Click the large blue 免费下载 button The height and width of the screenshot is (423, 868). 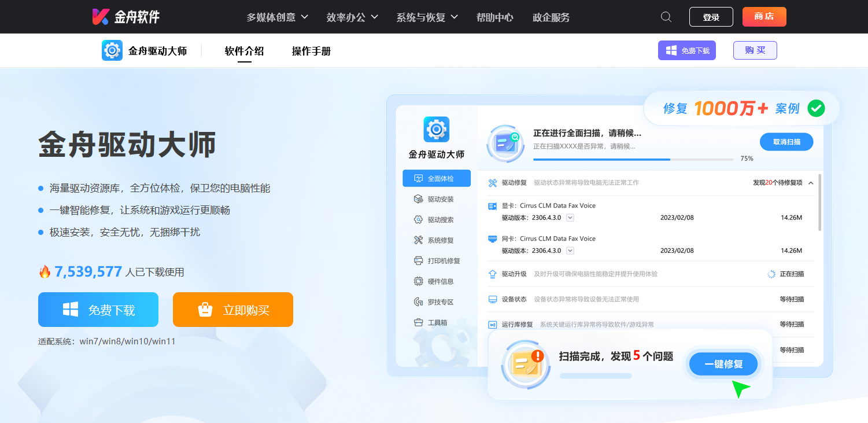click(x=98, y=310)
